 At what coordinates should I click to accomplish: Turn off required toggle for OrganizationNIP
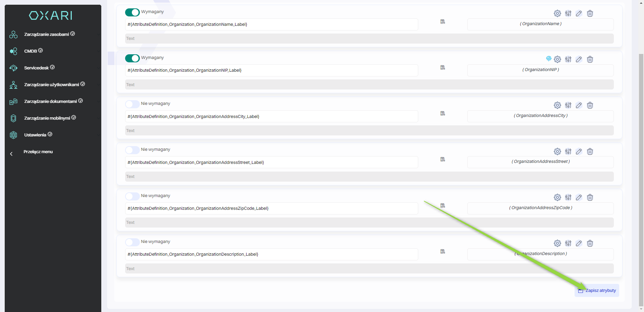(132, 58)
